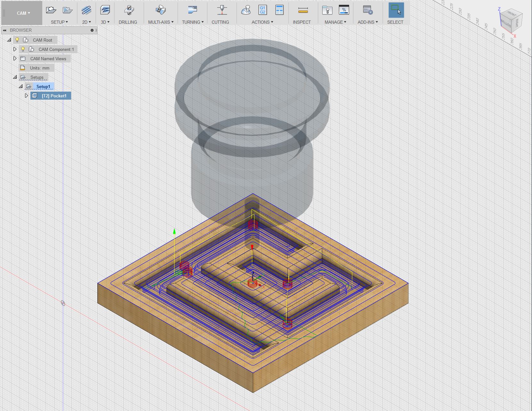532x411 pixels.
Task: Open the ADD-INS menu
Action: [367, 22]
